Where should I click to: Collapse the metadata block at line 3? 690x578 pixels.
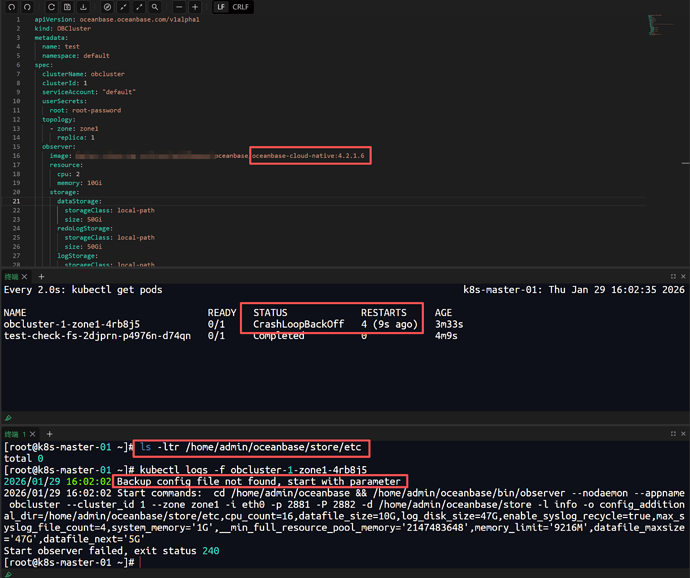27,38
